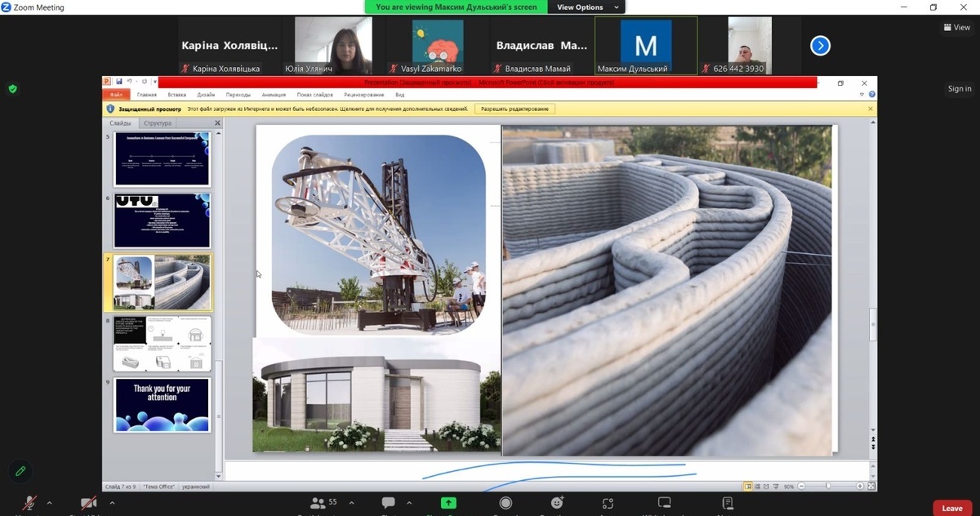
Task: Switch to Reading view icon
Action: click(x=766, y=486)
